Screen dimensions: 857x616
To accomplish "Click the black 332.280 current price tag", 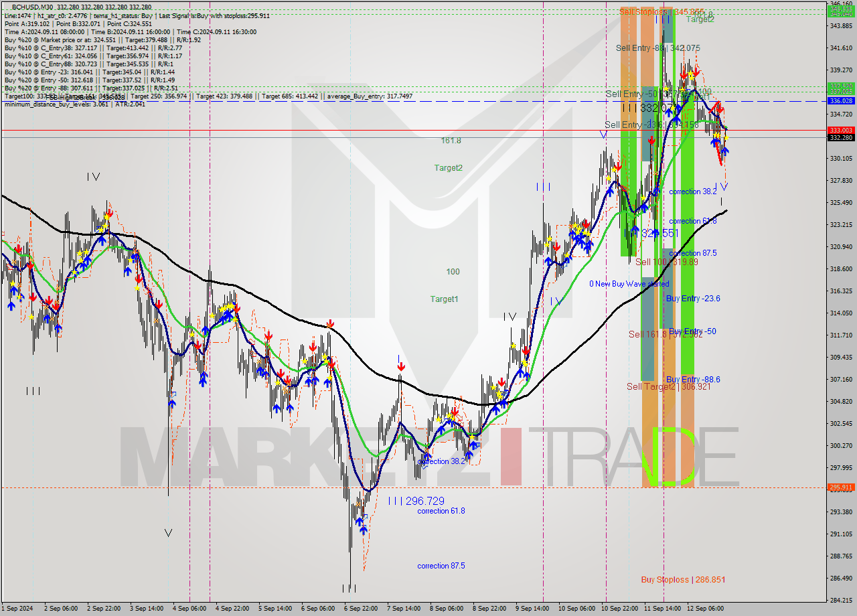I will 841,137.
